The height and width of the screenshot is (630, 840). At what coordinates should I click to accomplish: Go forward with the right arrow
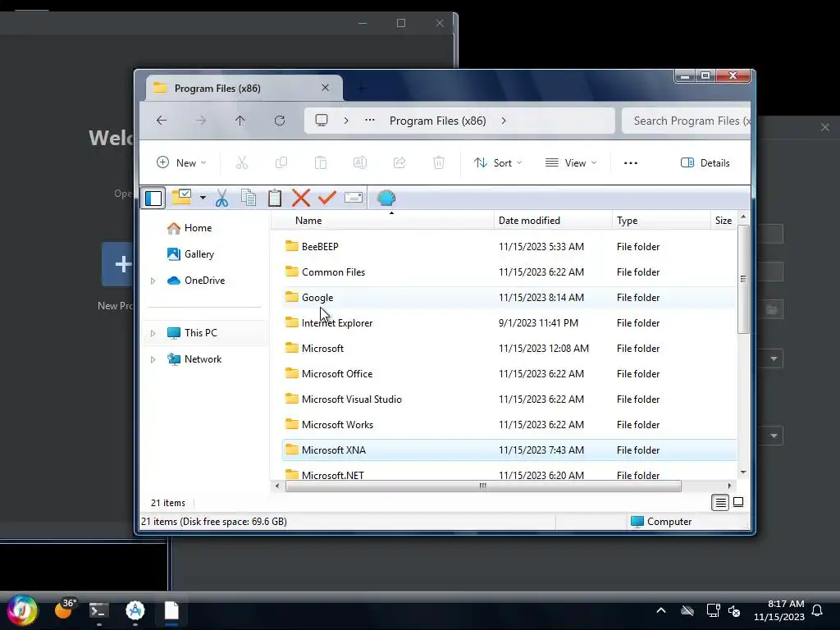(201, 121)
